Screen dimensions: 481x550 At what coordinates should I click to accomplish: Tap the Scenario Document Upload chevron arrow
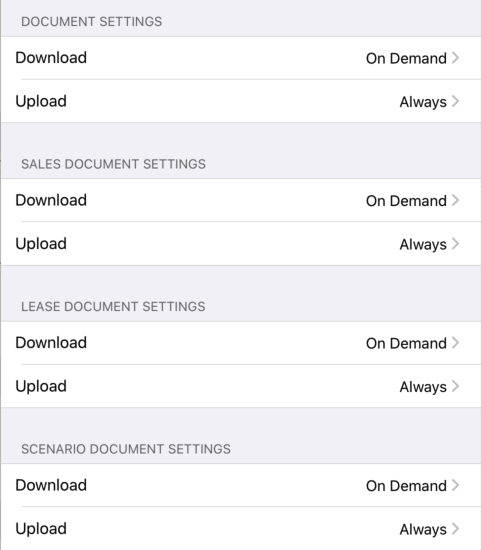(x=455, y=529)
